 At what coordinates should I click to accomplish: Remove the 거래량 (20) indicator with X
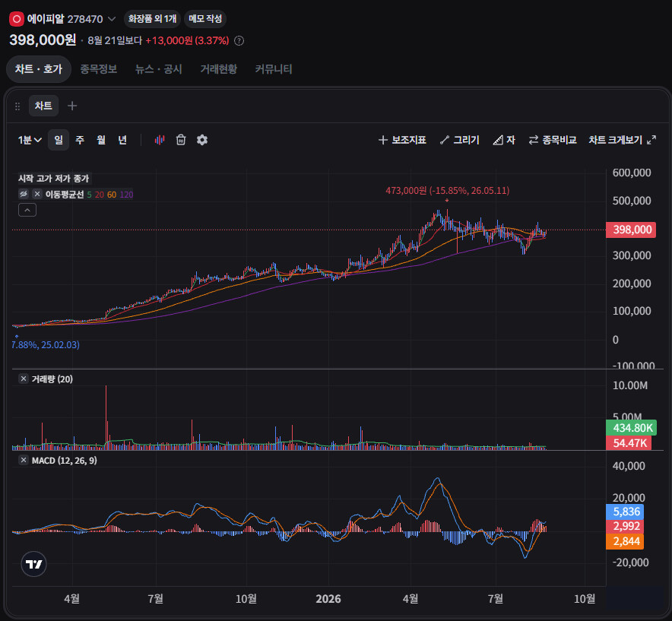pos(24,379)
